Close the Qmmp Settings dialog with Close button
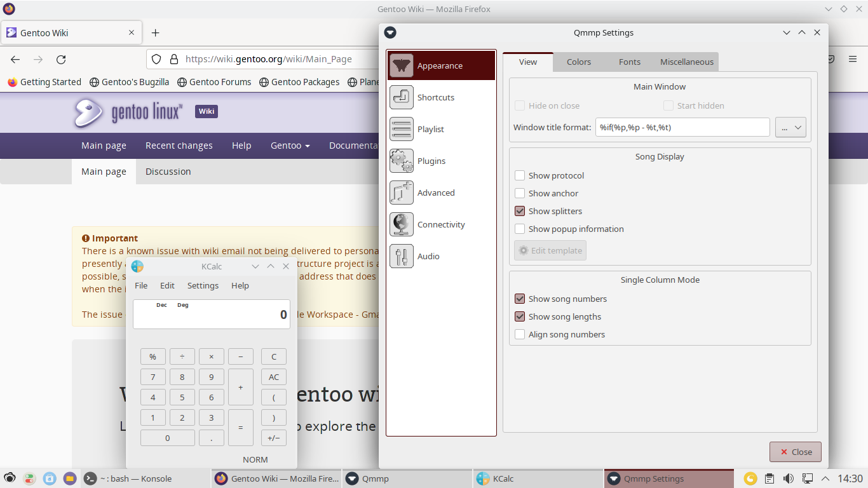The width and height of the screenshot is (868, 488). (796, 452)
